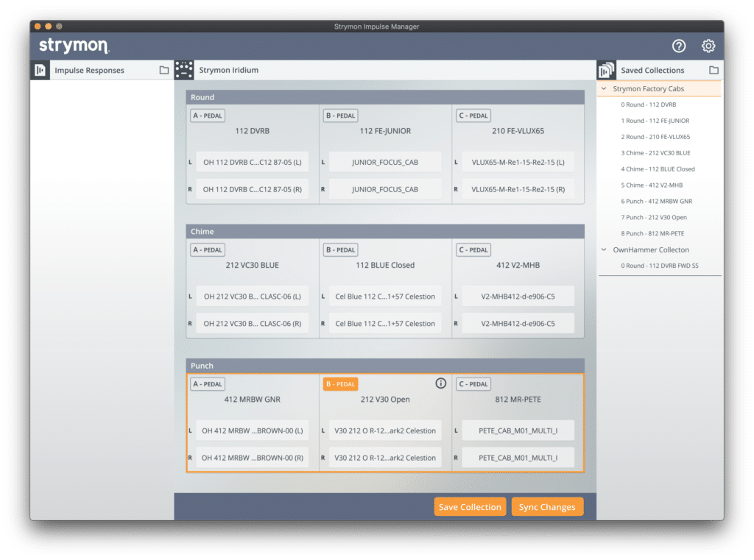Click VLUX65-M-Re1-15-Re2-15 (L) slot
The width and height of the screenshot is (754, 560).
tap(518, 162)
